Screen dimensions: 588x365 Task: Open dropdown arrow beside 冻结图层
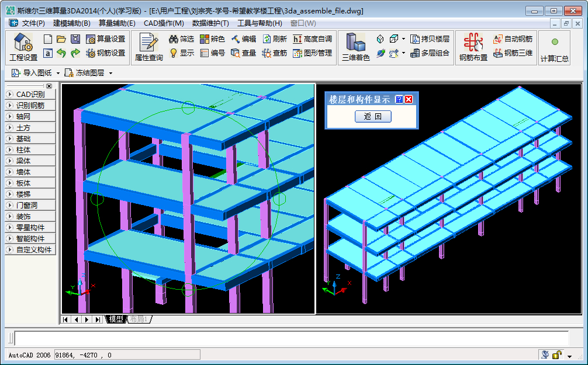coord(110,73)
